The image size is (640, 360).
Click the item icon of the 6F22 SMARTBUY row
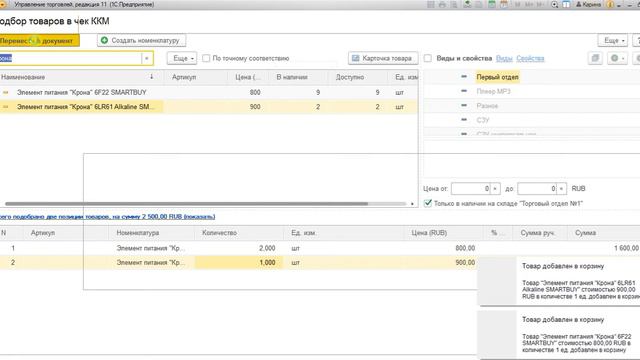tap(5, 93)
